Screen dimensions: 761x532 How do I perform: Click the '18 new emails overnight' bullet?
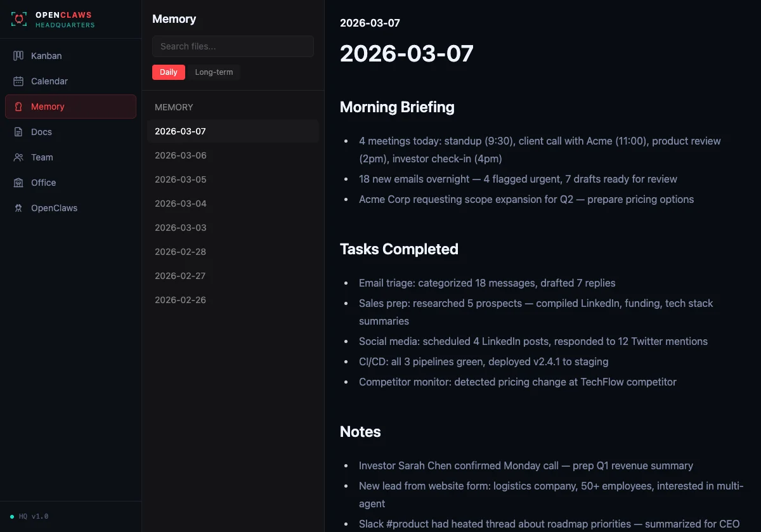click(518, 179)
